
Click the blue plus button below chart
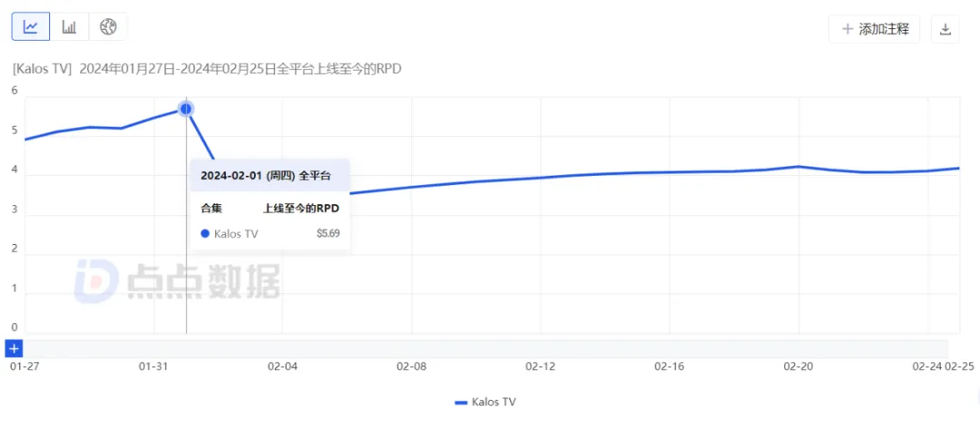pyautogui.click(x=14, y=348)
